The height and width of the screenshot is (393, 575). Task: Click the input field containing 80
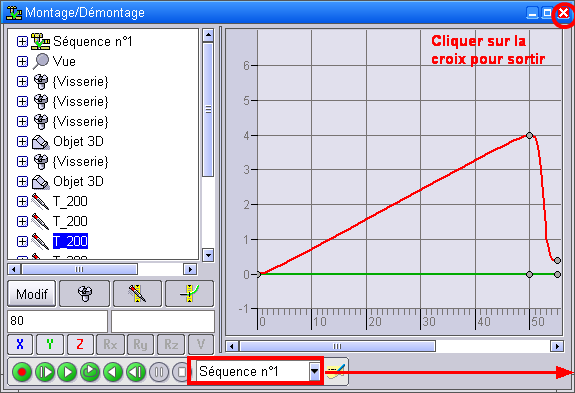[58, 321]
